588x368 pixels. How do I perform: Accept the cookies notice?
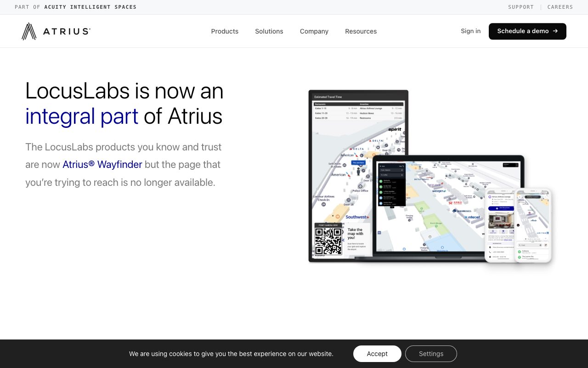point(377,354)
